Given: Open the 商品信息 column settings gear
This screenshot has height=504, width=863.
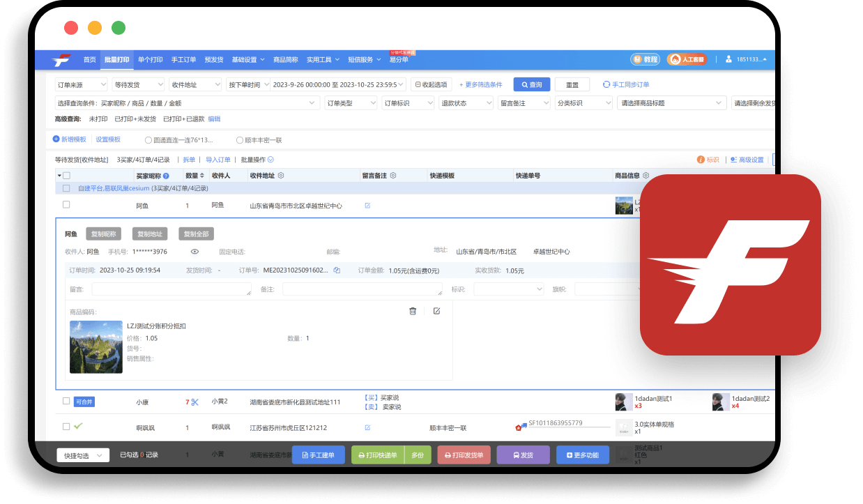Looking at the screenshot, I should (646, 176).
